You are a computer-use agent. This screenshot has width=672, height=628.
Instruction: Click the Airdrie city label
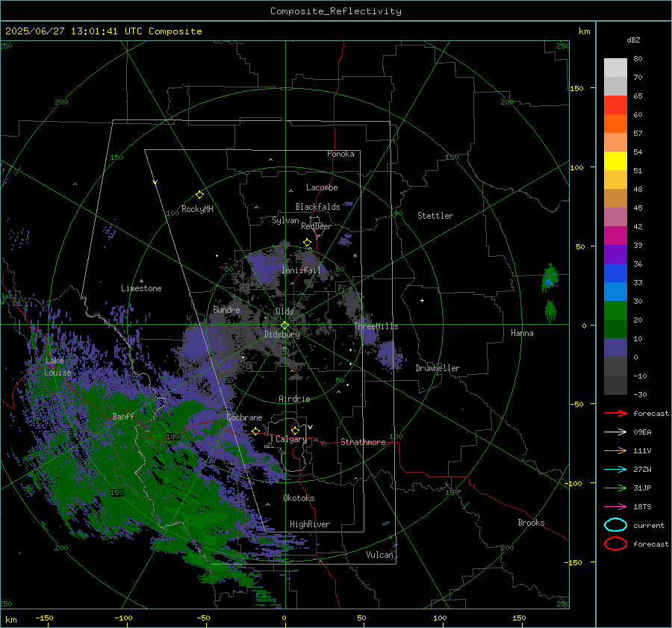(x=294, y=399)
